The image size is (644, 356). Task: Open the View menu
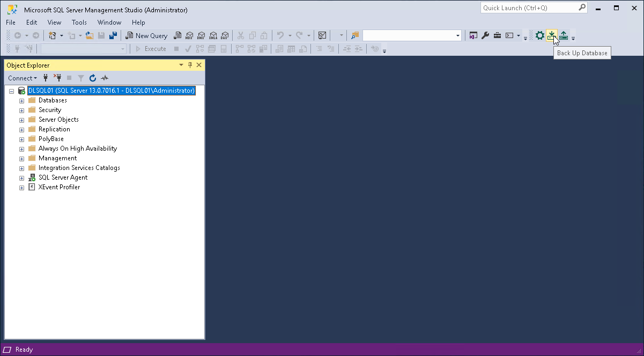(x=54, y=23)
